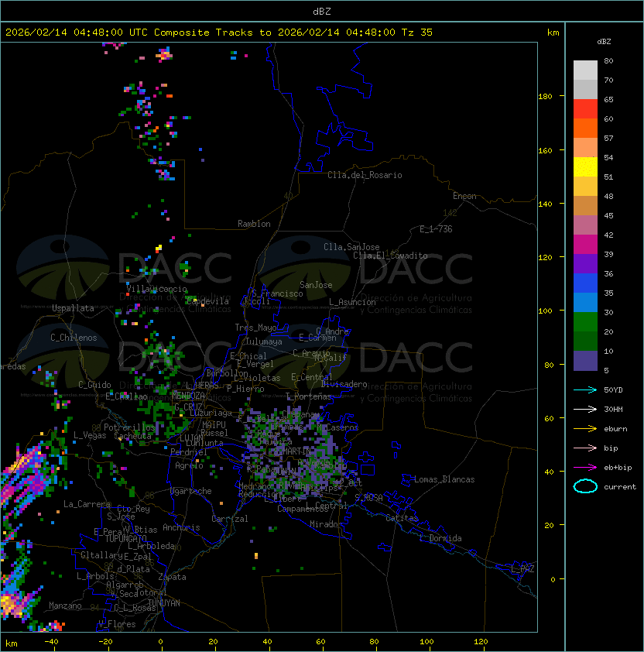Click the white 30HM arrow legend icon
The image size is (644, 652).
pos(585,410)
